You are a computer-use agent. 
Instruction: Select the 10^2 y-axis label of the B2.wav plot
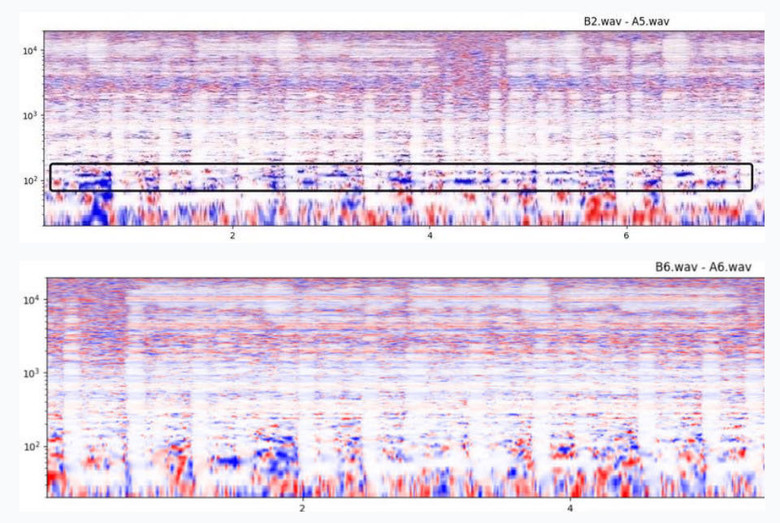coord(30,180)
